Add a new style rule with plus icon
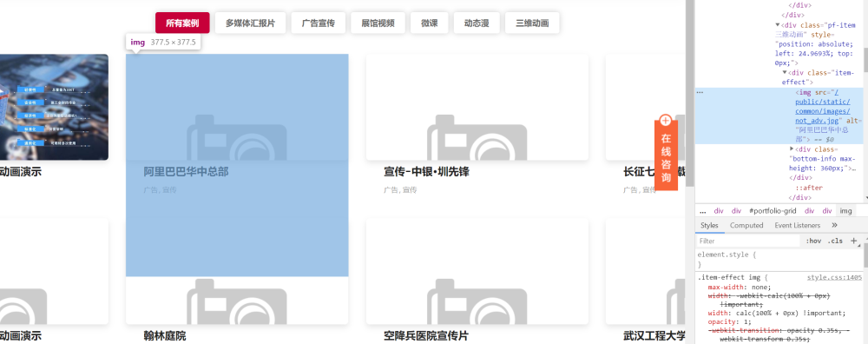Image resolution: width=868 pixels, height=344 pixels. pyautogui.click(x=853, y=241)
